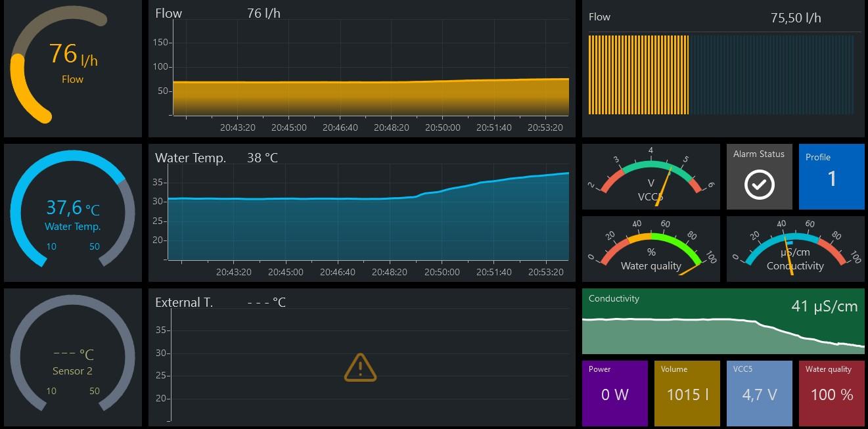Click the Water quality percent needle gauge
The image size is (868, 429).
pos(651,249)
